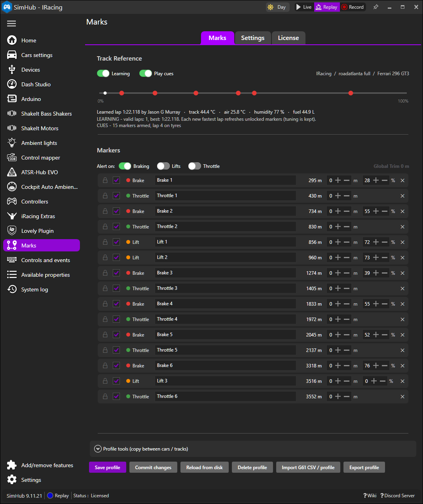Decrease Throttle 2 distance offset

(x=347, y=226)
